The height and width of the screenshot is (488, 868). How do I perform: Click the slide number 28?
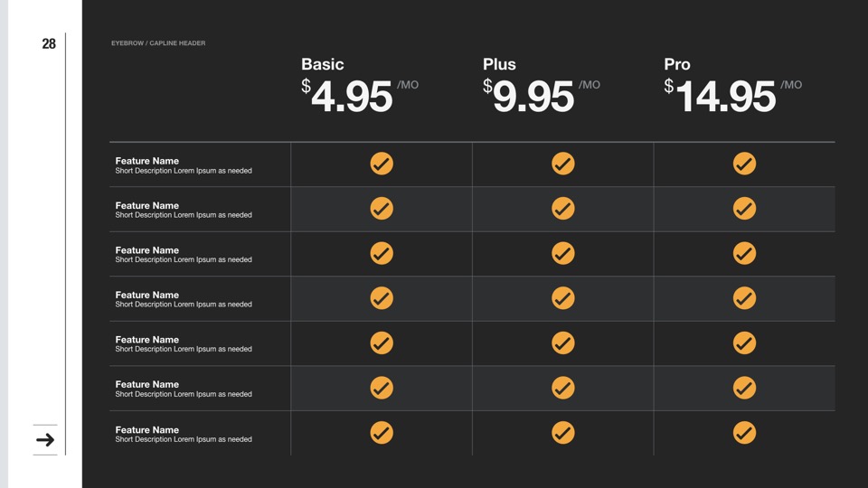point(49,43)
